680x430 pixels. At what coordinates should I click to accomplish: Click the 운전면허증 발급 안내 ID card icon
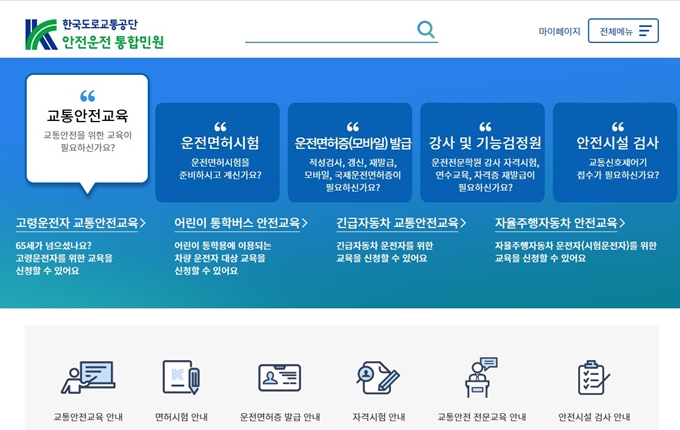[280, 378]
